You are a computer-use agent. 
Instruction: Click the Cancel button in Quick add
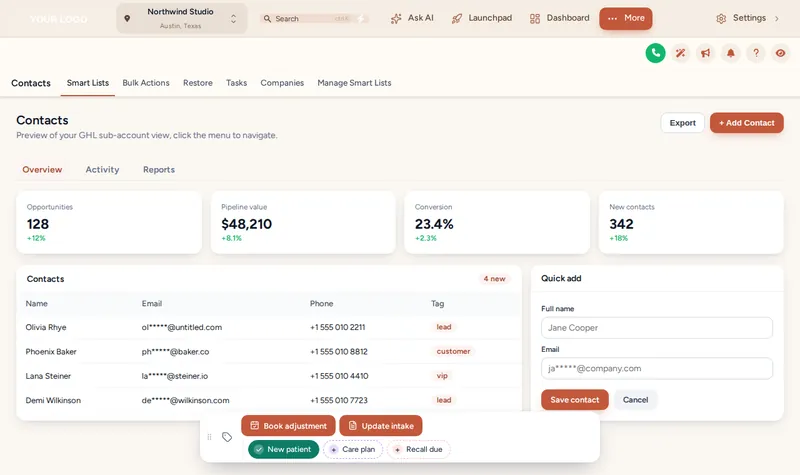[635, 400]
